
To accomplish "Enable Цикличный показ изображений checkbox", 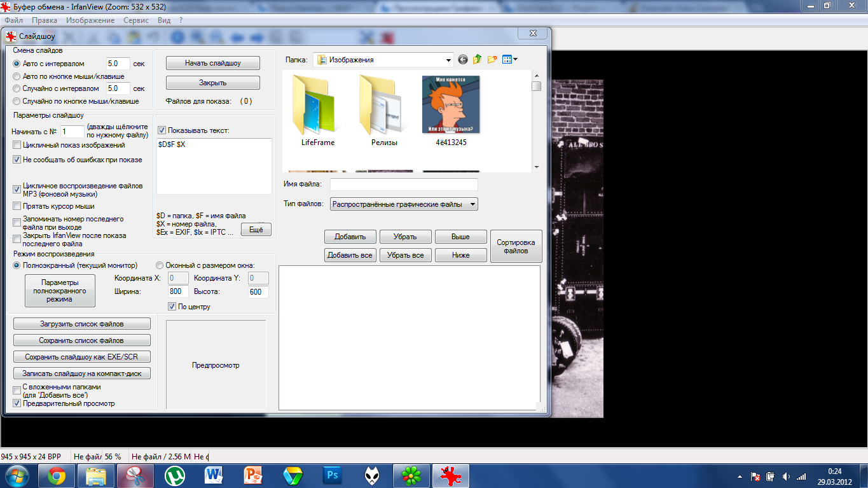I will point(17,145).
